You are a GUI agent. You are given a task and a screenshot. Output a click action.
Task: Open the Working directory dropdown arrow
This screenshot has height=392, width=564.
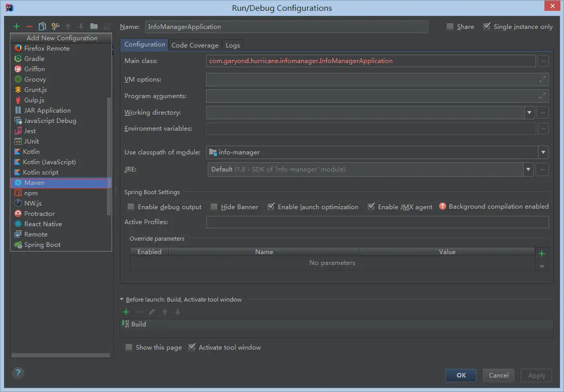[529, 113]
